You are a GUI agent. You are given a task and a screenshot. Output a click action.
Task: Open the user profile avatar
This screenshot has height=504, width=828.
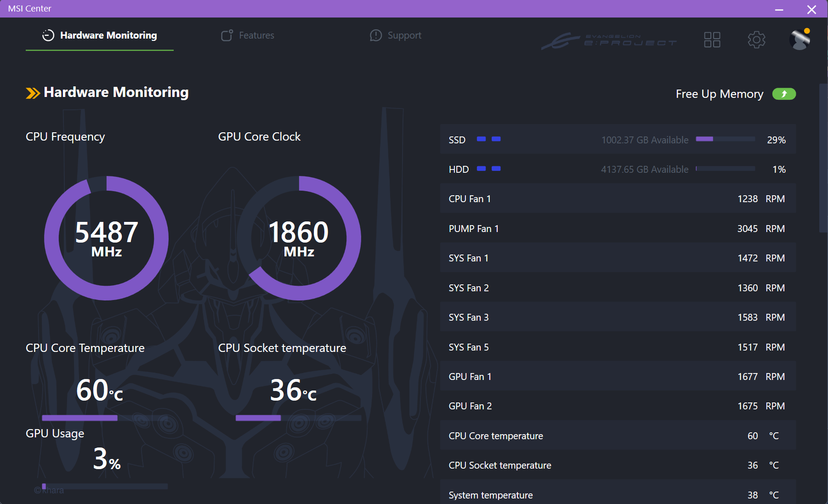(800, 40)
